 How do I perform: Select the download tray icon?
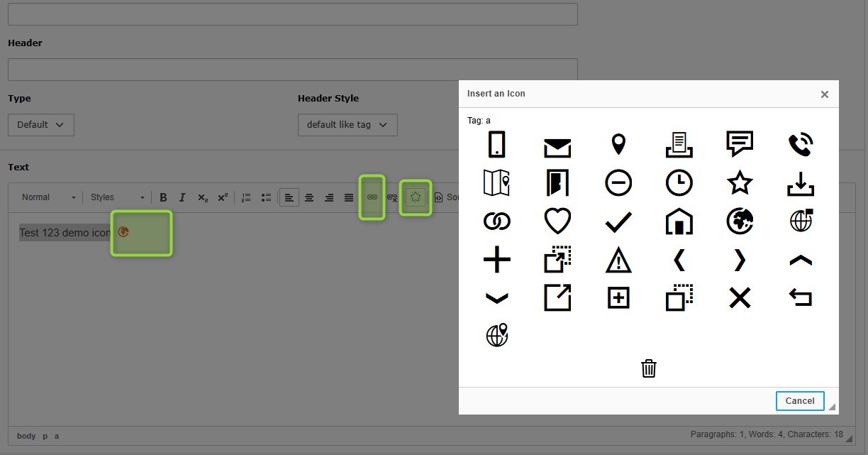[801, 183]
